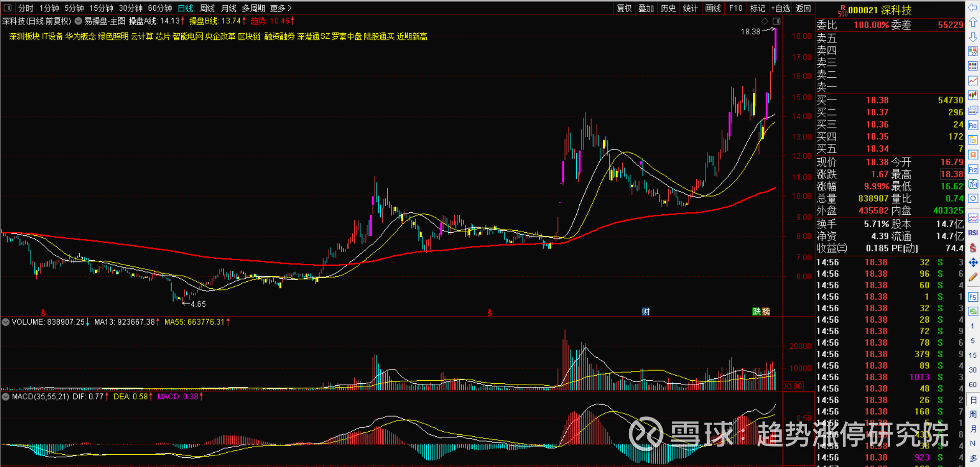Click the back arrow icon in right sidebar
The width and height of the screenshot is (980, 467).
(973, 8)
